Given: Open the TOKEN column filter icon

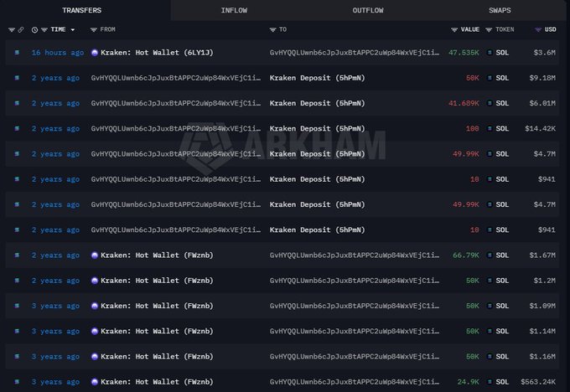Looking at the screenshot, I should (489, 30).
